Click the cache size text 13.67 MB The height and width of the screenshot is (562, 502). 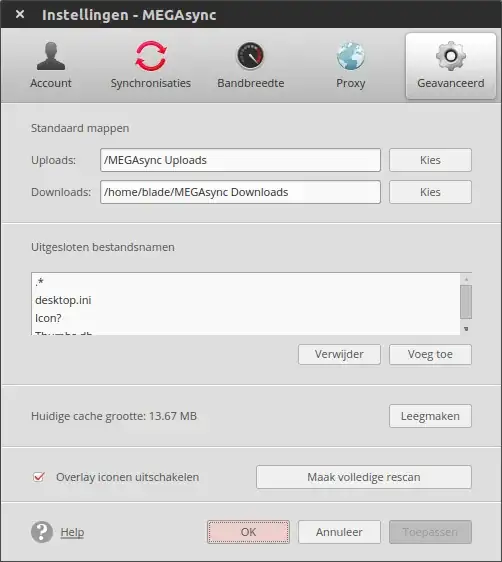coord(173,416)
